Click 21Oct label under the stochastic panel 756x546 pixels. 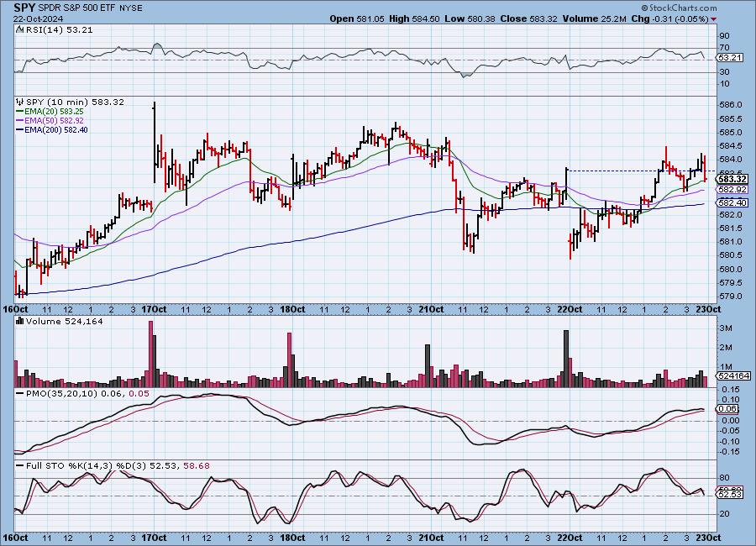click(431, 538)
